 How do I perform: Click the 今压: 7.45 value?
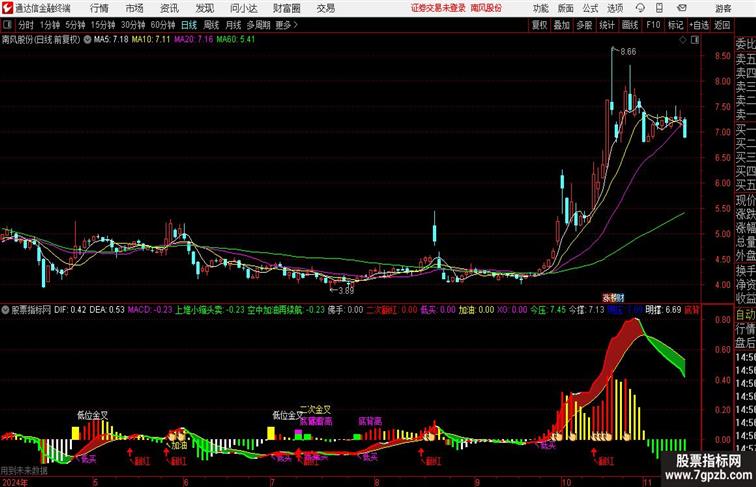point(548,310)
